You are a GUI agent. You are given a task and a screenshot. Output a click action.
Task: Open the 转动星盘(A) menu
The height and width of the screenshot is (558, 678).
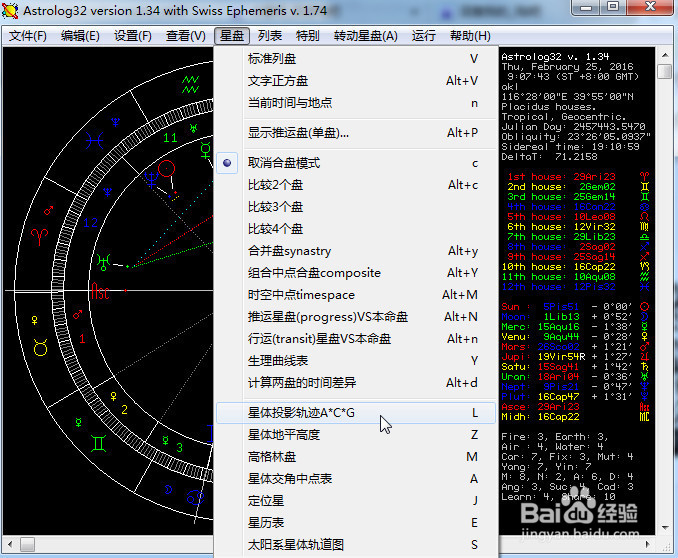(x=365, y=36)
